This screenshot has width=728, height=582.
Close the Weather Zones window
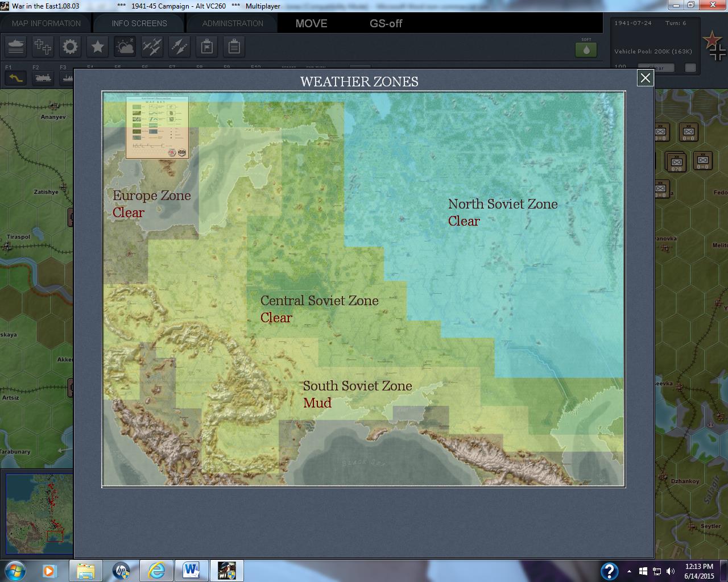click(x=645, y=78)
